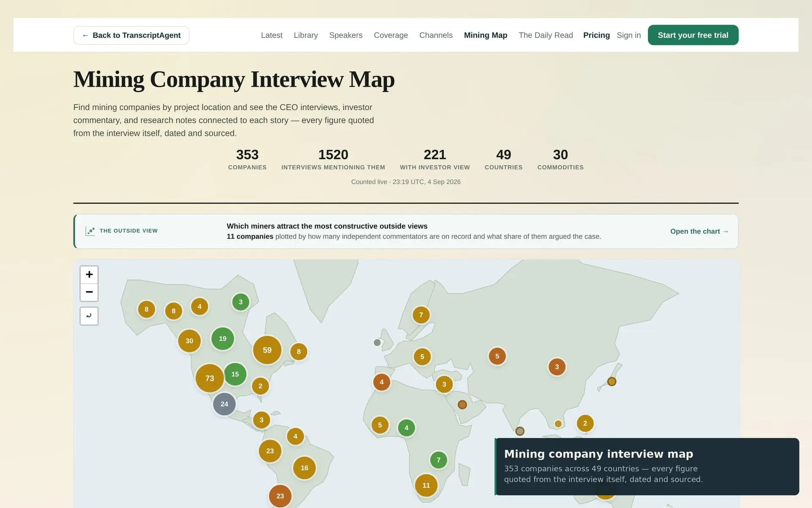Open the Library nav item
Image resolution: width=812 pixels, height=508 pixels.
(x=306, y=35)
